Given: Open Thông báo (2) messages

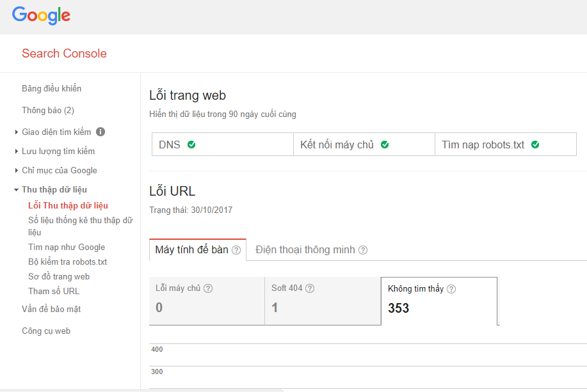Looking at the screenshot, I should [48, 111].
